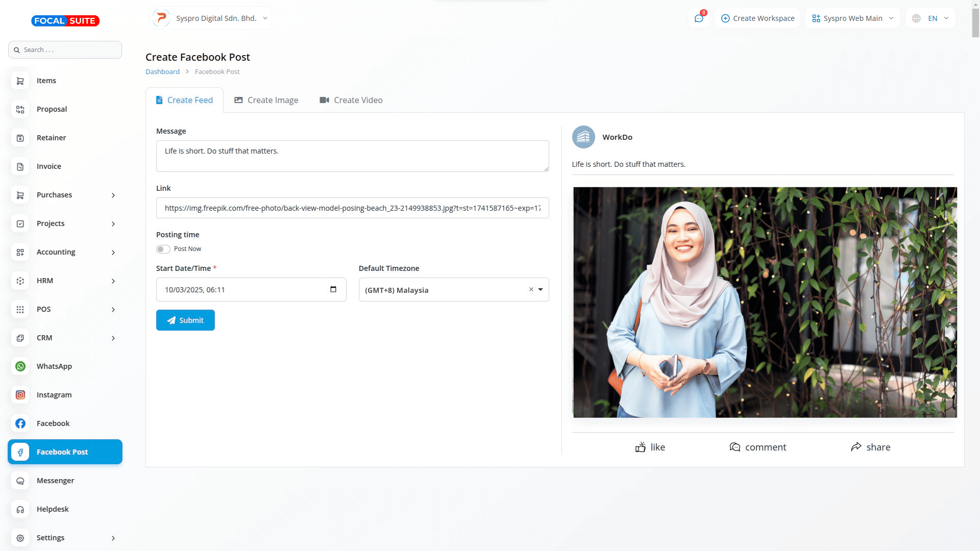Open WhatsApp from the sidebar icon

20,366
